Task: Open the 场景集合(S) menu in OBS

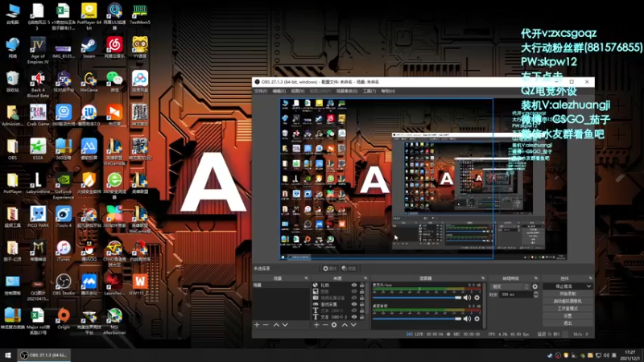Action: 347,91
